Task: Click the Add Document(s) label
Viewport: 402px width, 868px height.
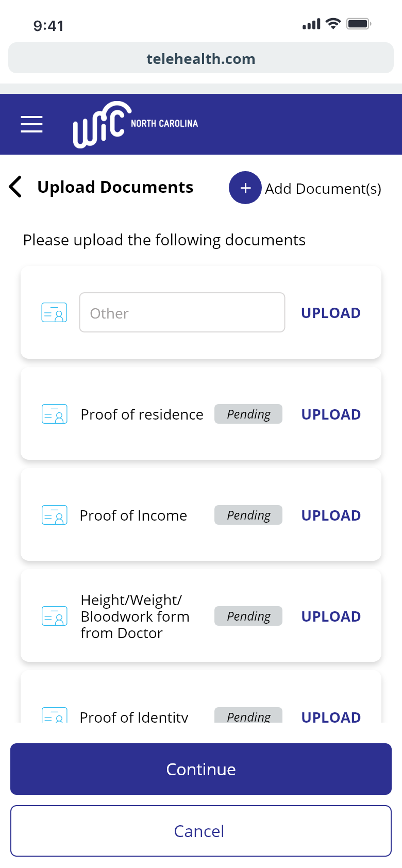Action: (x=323, y=189)
